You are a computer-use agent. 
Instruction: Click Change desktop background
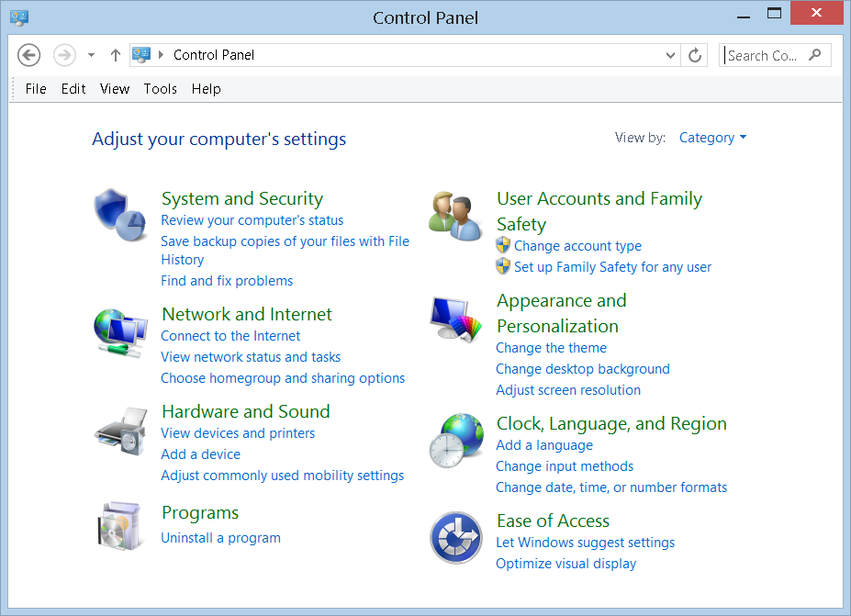(583, 369)
